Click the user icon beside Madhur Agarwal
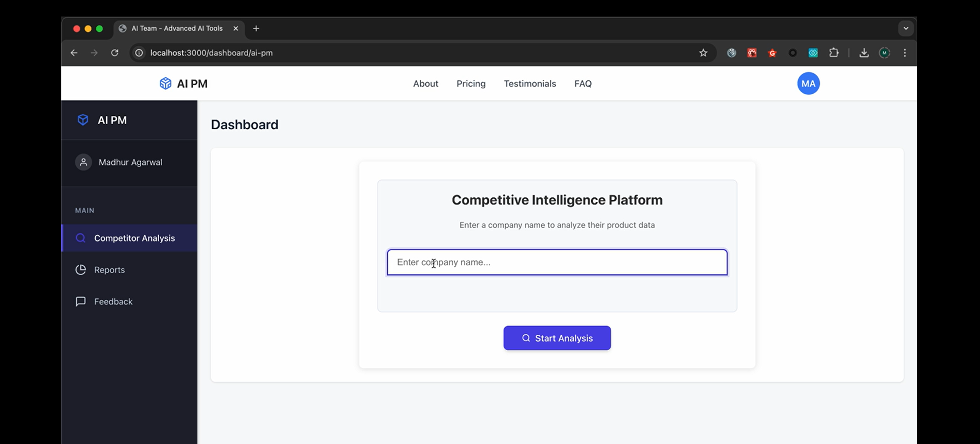This screenshot has height=444, width=980. click(x=83, y=162)
